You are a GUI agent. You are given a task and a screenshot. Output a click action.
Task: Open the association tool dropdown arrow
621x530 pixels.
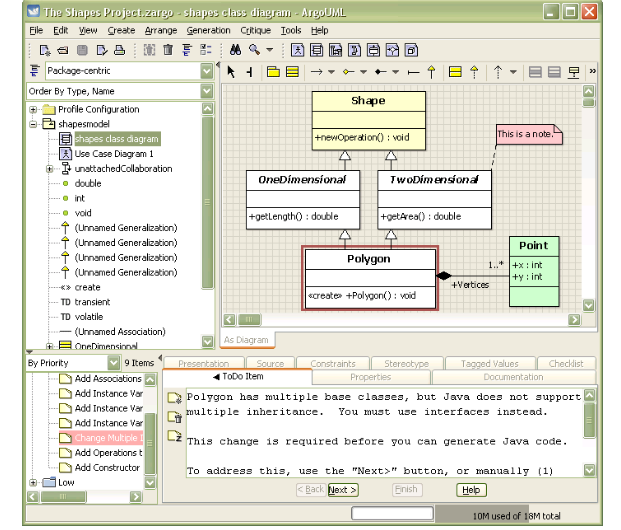tap(331, 72)
